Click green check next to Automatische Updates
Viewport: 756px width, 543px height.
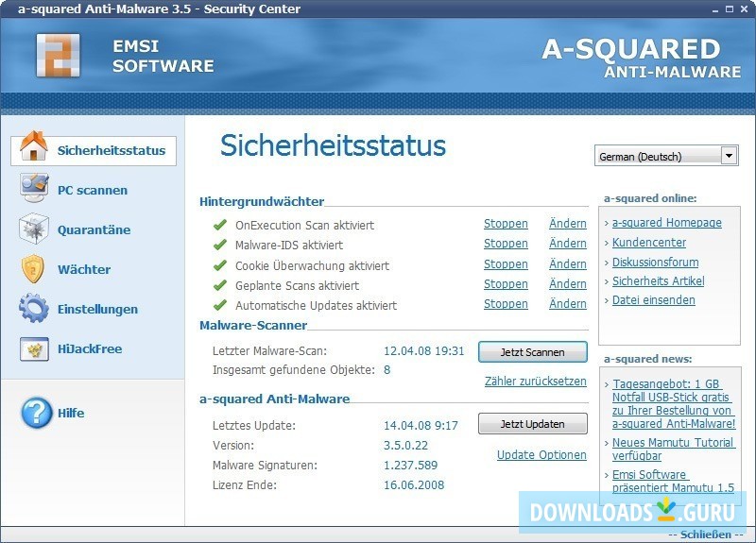point(220,305)
